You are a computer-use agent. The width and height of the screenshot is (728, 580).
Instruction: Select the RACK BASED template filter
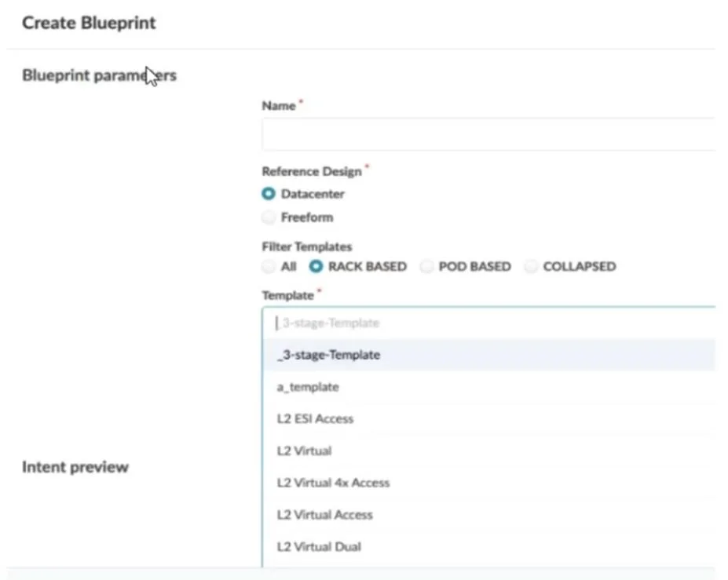coord(316,266)
